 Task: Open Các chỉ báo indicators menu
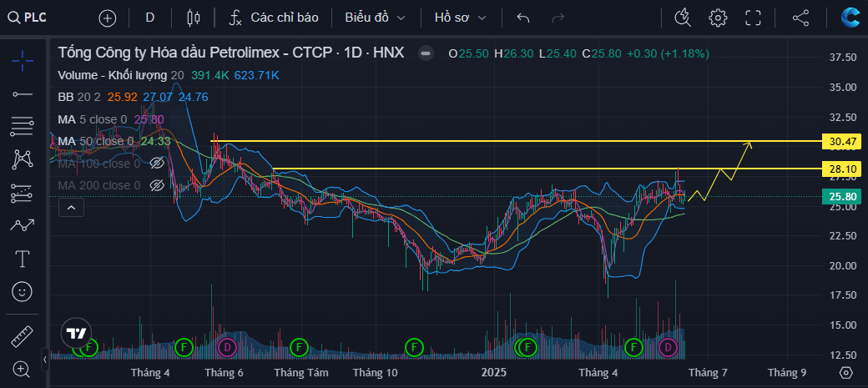click(274, 18)
